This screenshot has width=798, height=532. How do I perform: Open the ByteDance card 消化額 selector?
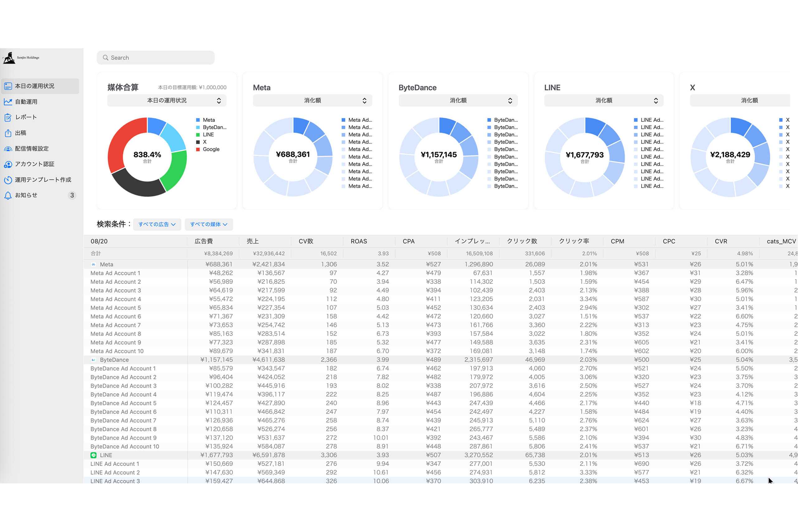pyautogui.click(x=458, y=100)
